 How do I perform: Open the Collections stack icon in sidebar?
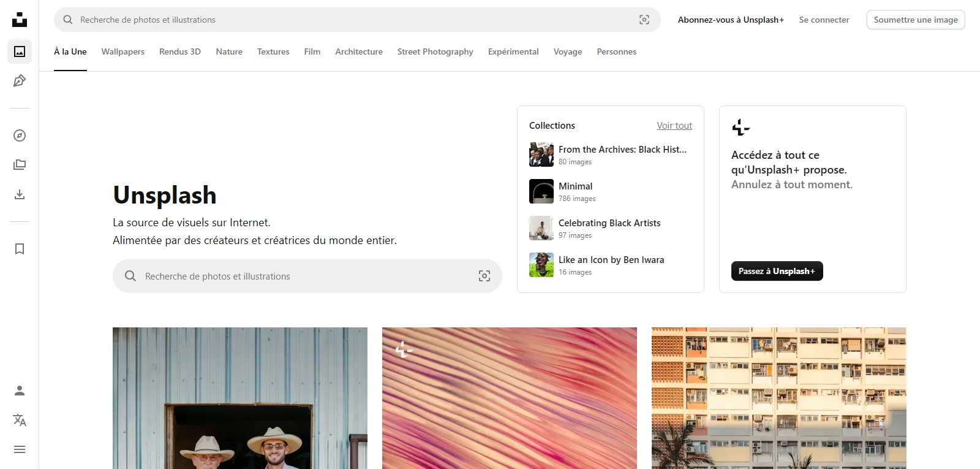(20, 165)
